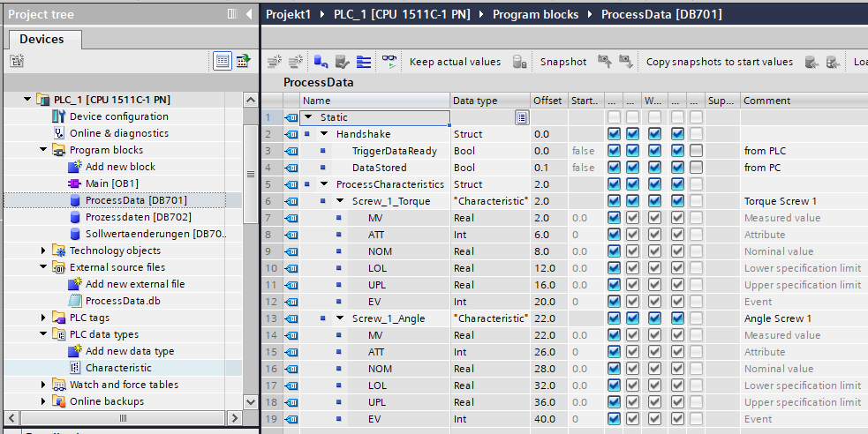Toggle first checkbox in TriggerDataReady row
This screenshot has height=434, width=868.
point(614,151)
